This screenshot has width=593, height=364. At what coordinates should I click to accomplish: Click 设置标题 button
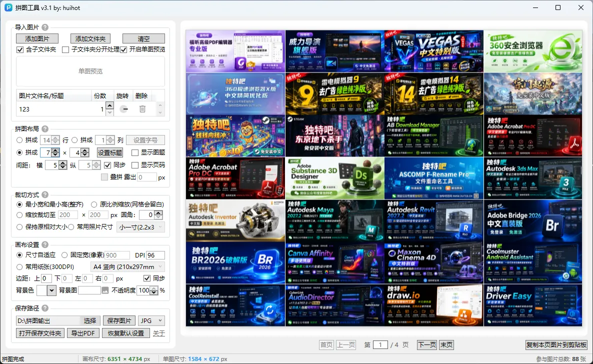pyautogui.click(x=110, y=152)
